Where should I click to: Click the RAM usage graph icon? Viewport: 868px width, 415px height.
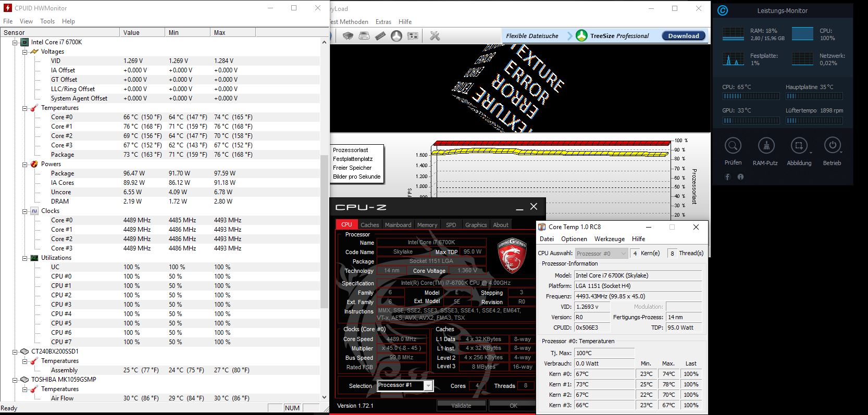click(733, 34)
